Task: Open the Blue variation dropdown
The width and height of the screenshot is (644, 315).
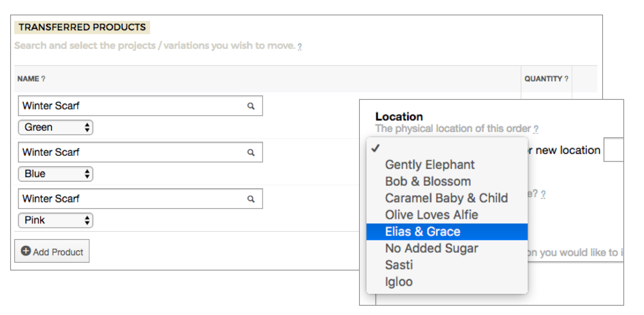Action: coord(56,174)
